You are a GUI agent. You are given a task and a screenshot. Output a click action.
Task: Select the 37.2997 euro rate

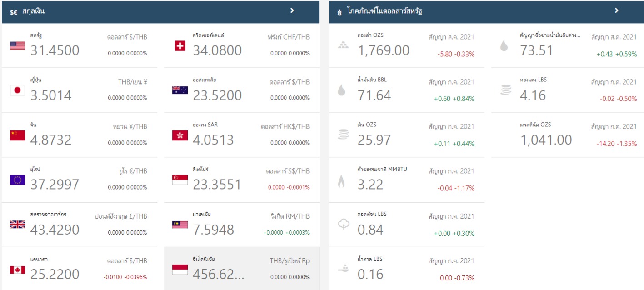point(55,184)
